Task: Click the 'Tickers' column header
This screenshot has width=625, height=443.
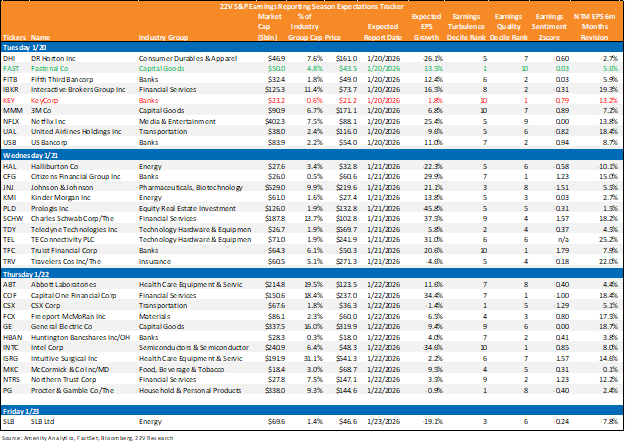Action: pos(14,37)
